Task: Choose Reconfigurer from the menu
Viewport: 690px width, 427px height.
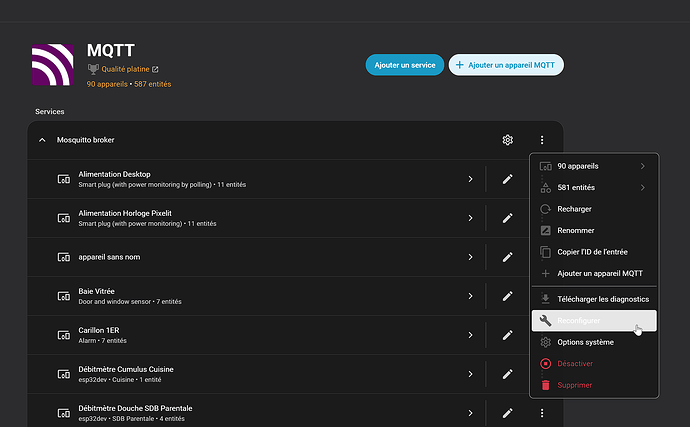Action: pyautogui.click(x=594, y=320)
